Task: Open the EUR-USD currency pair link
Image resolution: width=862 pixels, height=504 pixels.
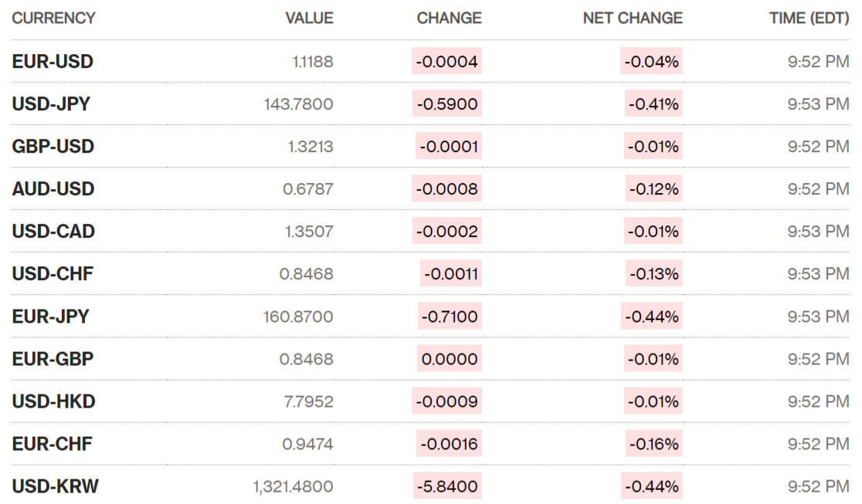Action: coord(53,62)
